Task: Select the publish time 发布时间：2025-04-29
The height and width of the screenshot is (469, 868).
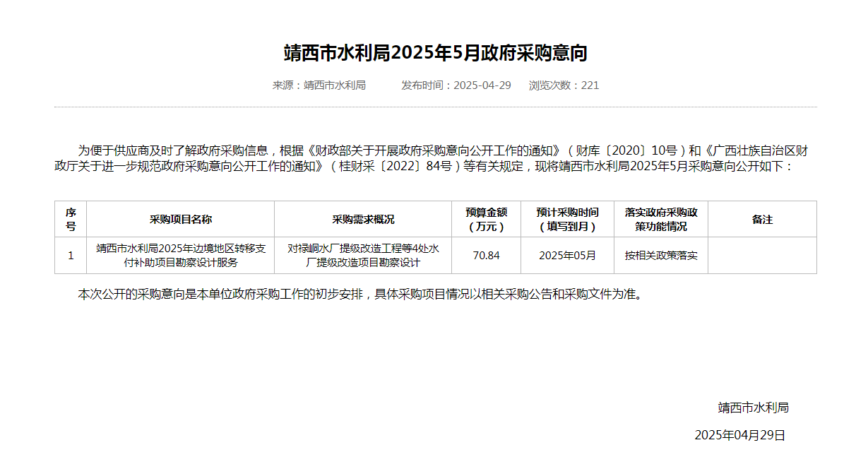Action: coord(456,85)
